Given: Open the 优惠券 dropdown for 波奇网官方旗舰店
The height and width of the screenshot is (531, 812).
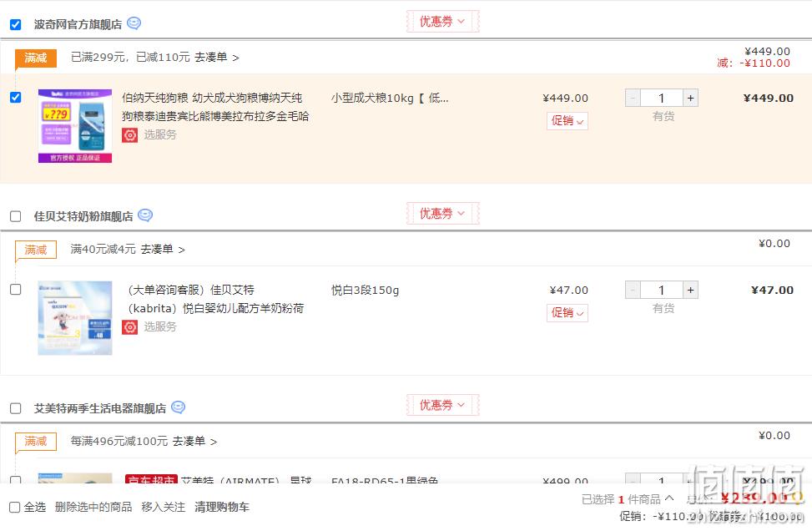Looking at the screenshot, I should click(x=442, y=21).
